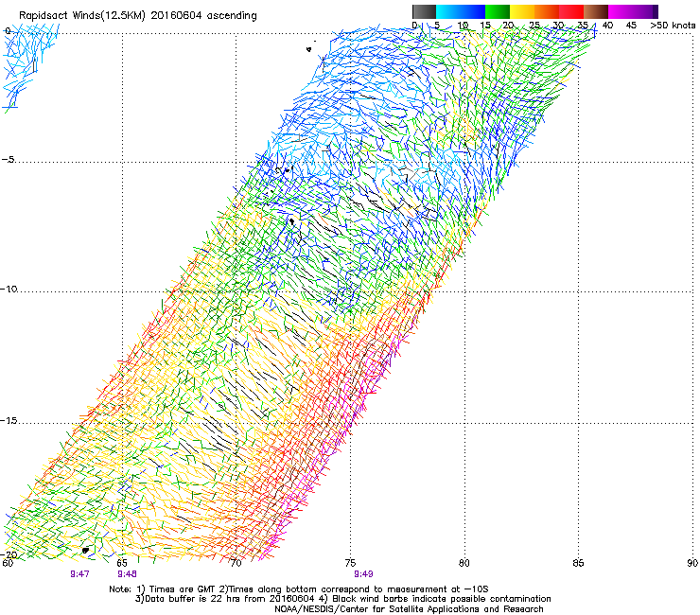Click the "40" value under the color legend

pos(607,26)
